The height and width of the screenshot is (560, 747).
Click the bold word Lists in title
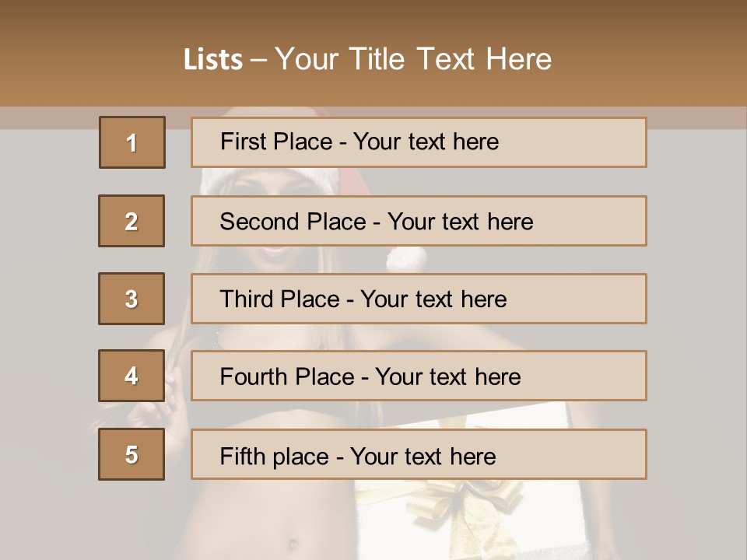pyautogui.click(x=213, y=59)
